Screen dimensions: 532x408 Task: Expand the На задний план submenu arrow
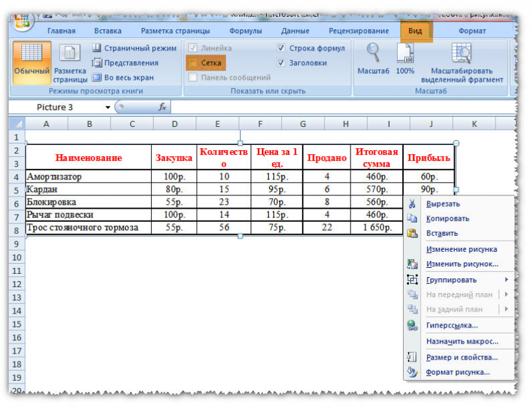506,309
